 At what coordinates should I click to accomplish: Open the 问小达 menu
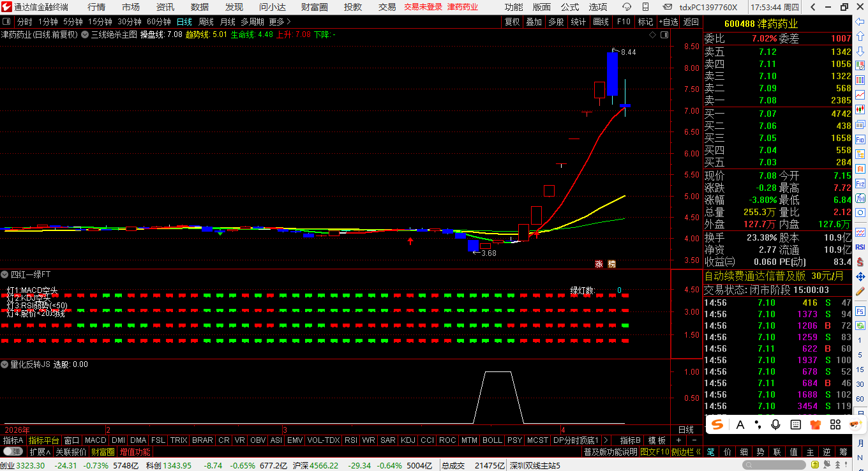pyautogui.click(x=273, y=7)
